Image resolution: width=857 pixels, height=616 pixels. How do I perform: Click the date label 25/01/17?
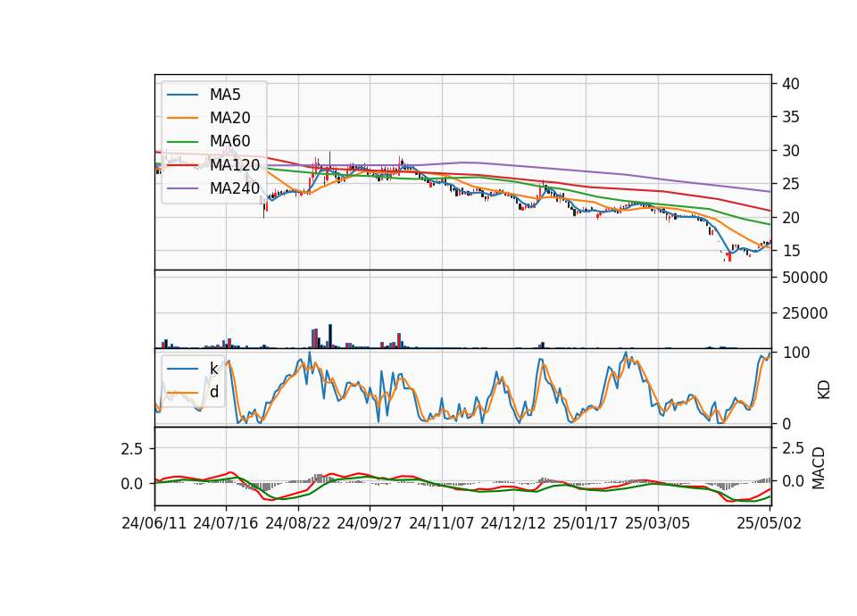(586, 523)
